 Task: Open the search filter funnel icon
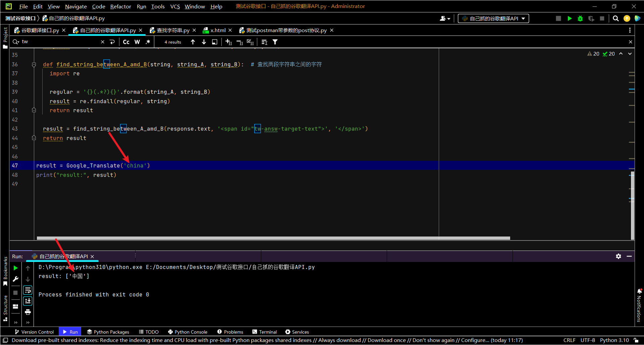tap(275, 42)
